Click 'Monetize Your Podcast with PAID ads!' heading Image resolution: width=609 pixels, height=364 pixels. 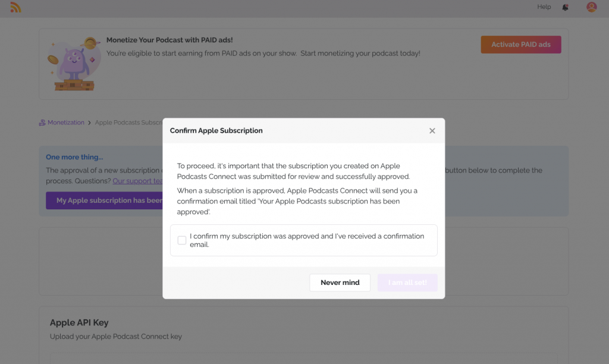169,40
